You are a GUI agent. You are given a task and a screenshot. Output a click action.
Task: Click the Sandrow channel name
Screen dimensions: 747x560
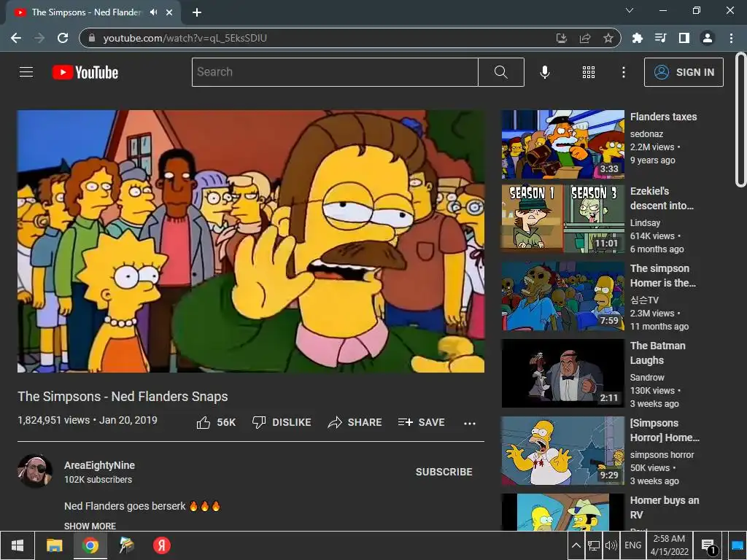pos(647,377)
